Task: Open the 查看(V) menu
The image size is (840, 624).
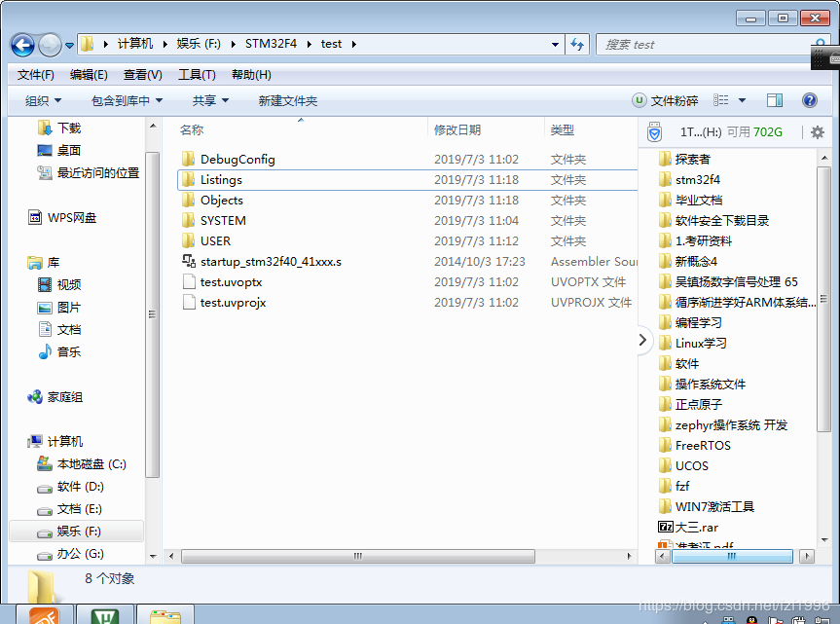Action: click(142, 74)
